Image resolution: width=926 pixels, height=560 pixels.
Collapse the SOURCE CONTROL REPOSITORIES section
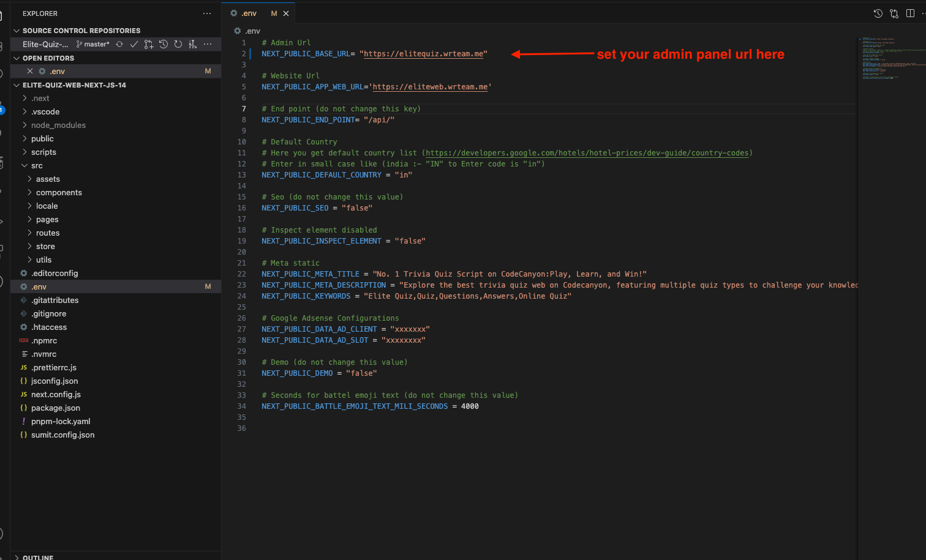tap(17, 30)
